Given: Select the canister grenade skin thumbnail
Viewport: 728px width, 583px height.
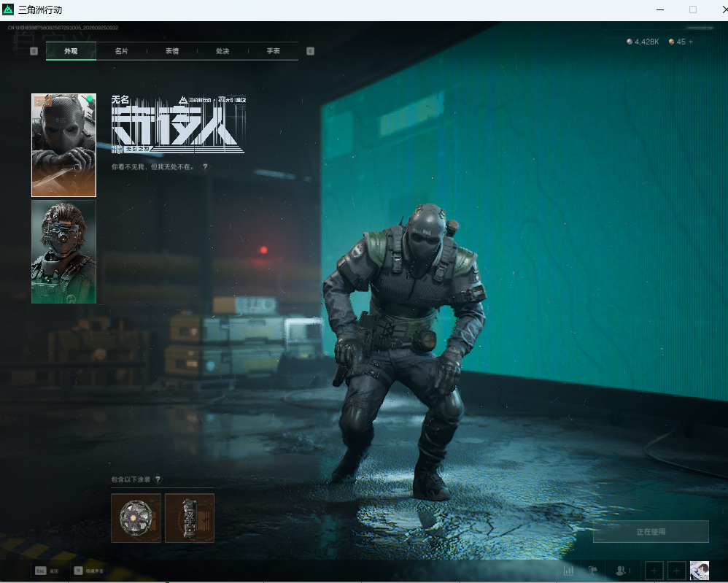Looking at the screenshot, I should tap(190, 518).
